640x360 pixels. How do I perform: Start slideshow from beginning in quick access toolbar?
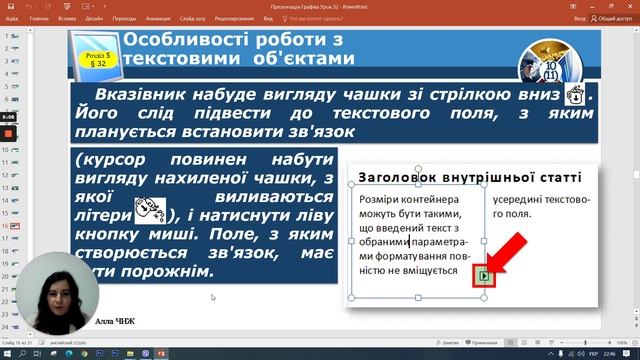(67, 7)
